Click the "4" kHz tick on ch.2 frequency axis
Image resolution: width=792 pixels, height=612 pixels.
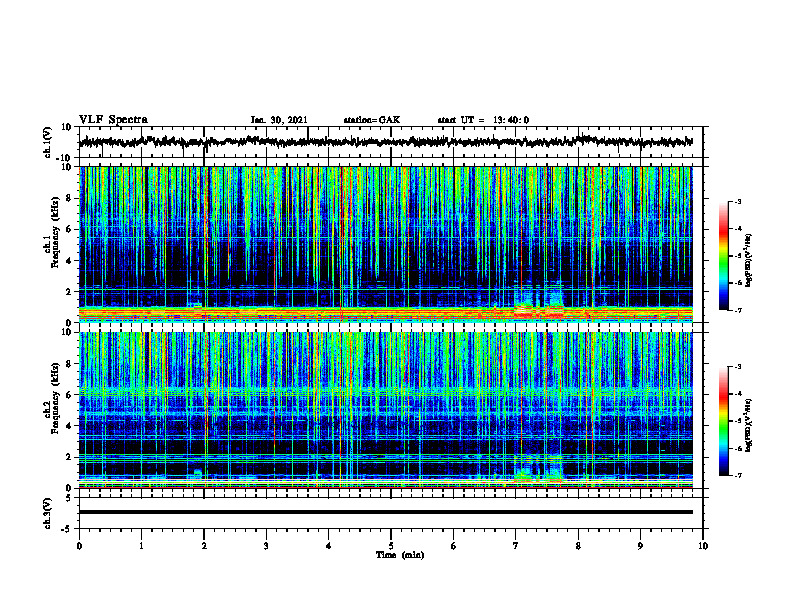[x=69, y=426]
